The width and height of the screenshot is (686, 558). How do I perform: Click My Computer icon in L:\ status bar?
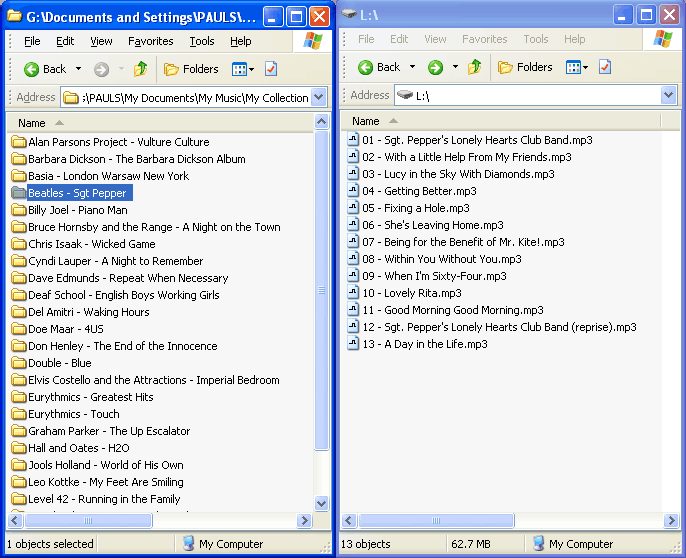(x=539, y=543)
